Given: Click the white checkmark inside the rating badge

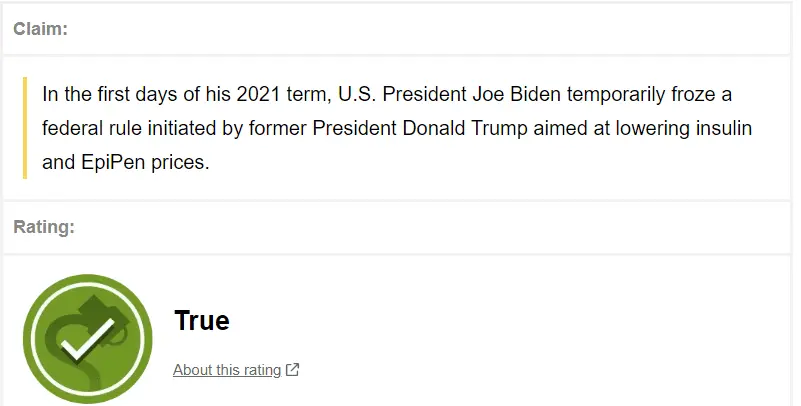Looking at the screenshot, I should tap(88, 343).
